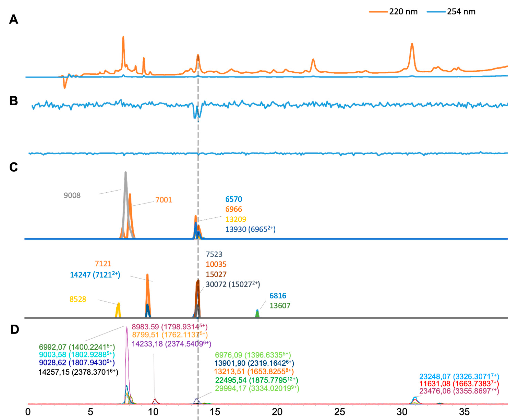Click the 23248,07 (3326.3071 7+) label
Viewport: 518px width, 420px height.
[459, 377]
